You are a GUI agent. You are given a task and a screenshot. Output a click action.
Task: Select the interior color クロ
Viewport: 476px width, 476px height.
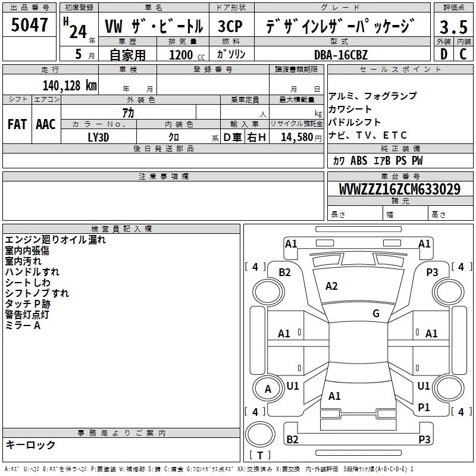pyautogui.click(x=174, y=137)
